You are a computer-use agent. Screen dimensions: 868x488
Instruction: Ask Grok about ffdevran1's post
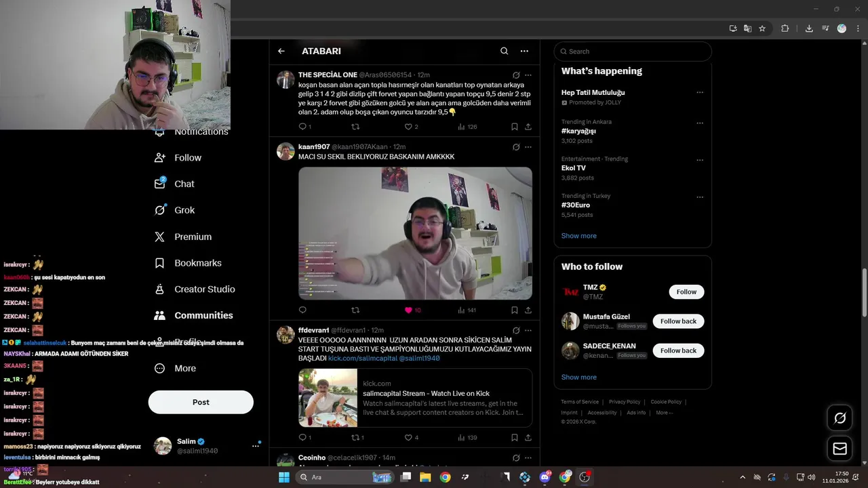pos(516,331)
